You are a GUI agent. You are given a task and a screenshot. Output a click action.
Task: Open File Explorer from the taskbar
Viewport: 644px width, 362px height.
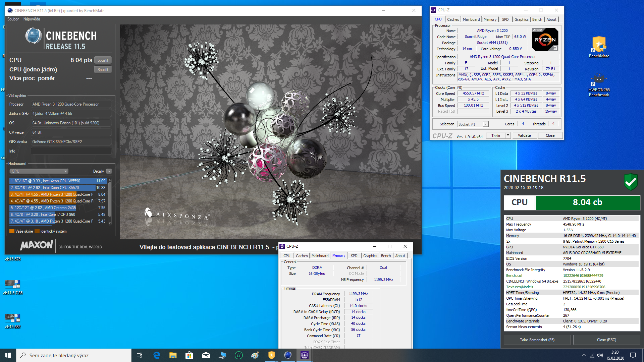tap(173, 355)
